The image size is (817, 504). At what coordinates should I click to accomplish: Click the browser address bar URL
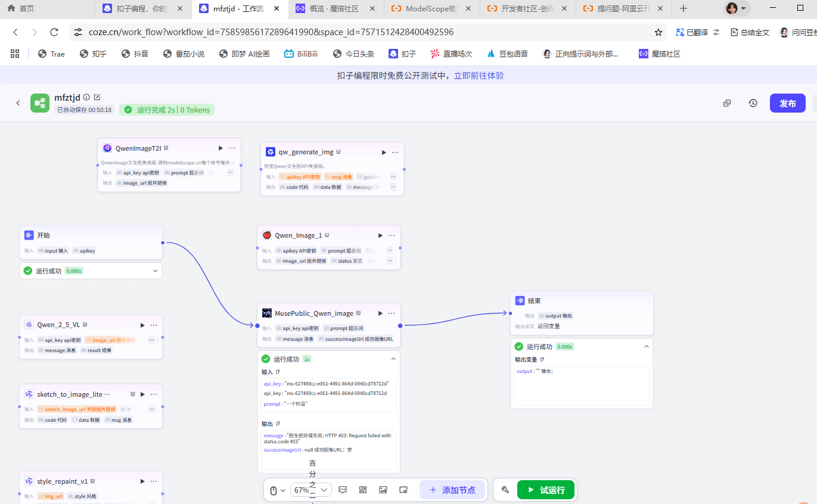pos(271,32)
